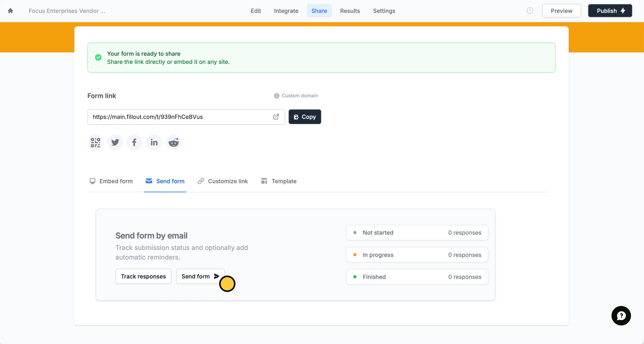This screenshot has height=344, width=644.
Task: Open the help chat bubble
Action: [621, 316]
